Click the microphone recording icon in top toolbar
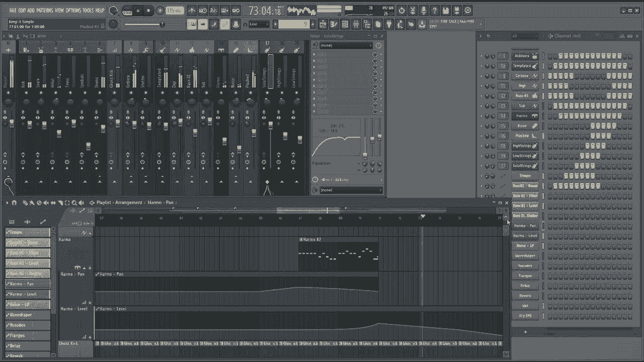Screen dimensions: 644x362 (x=423, y=10)
